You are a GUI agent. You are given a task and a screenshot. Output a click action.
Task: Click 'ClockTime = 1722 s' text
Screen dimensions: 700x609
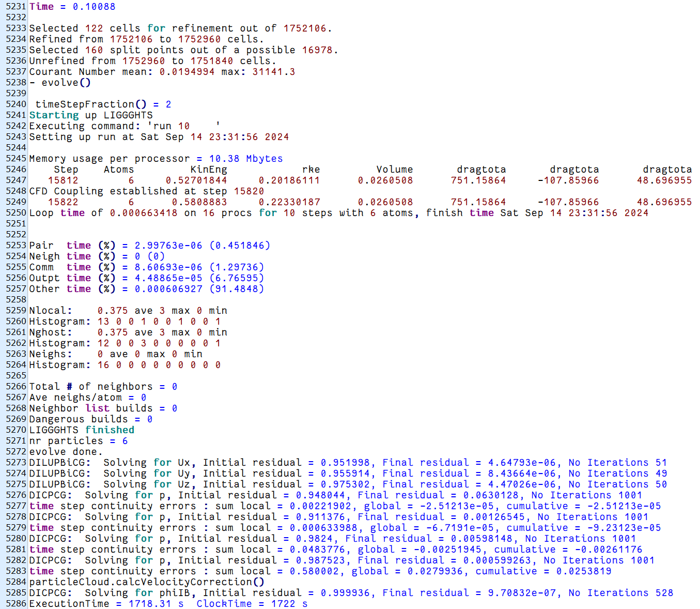pos(252,604)
